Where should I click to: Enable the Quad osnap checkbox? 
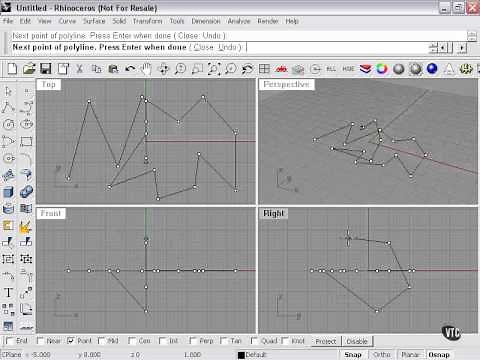tap(254, 341)
